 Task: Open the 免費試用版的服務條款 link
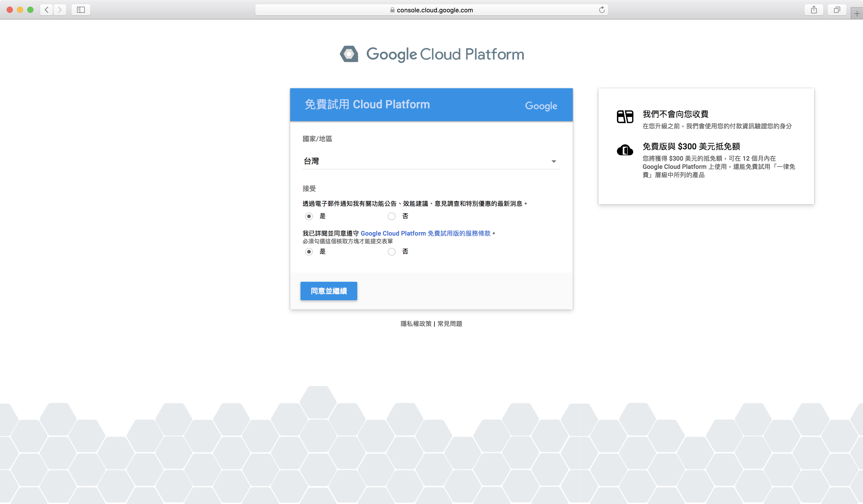[459, 233]
